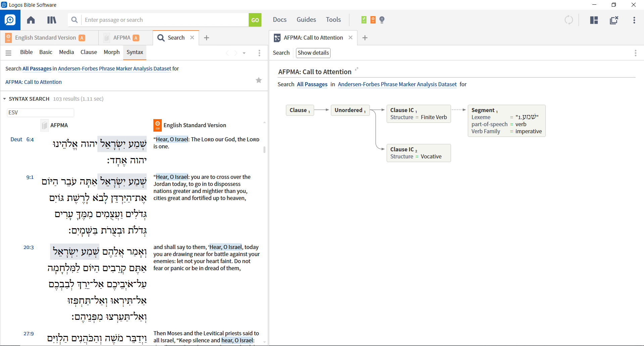644x346 pixels.
Task: Click the AFPMA column header icon
Action: (x=44, y=125)
